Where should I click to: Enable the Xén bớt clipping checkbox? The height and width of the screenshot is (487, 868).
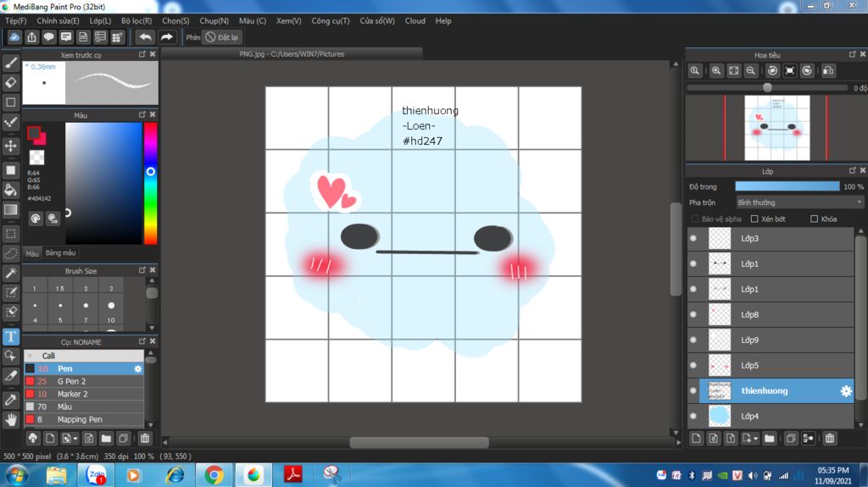tap(754, 219)
